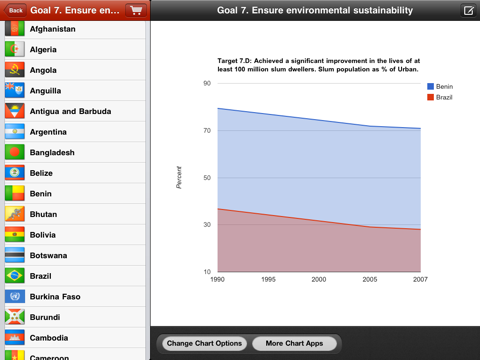Choose Antigua and Barbuda row
This screenshot has width=480, height=360.
[75, 111]
